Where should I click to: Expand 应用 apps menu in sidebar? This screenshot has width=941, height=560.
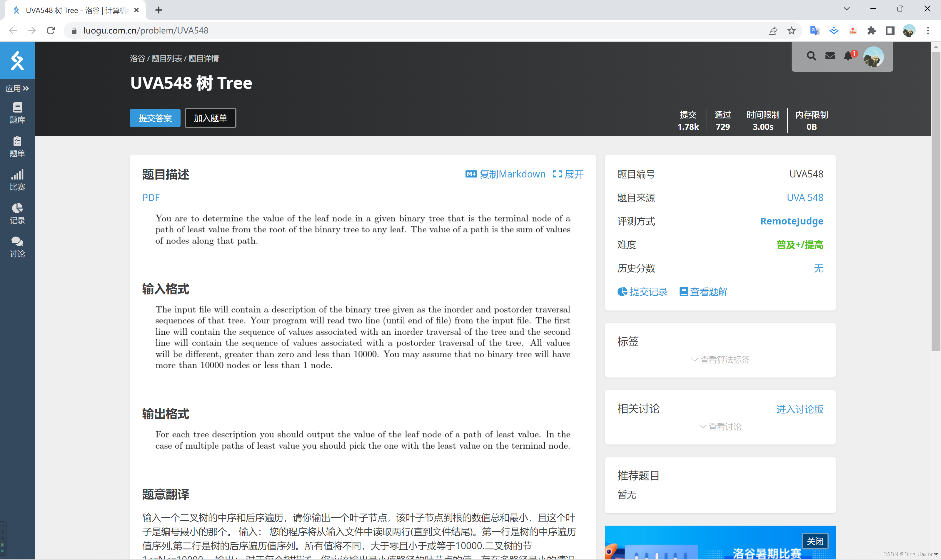click(x=17, y=88)
